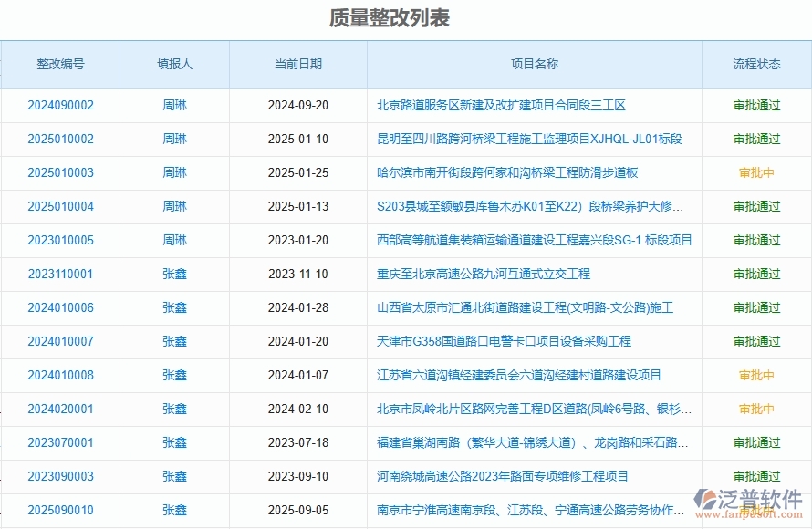
Task: Click the 审批通过 status of record 2024090002
Action: [755, 105]
